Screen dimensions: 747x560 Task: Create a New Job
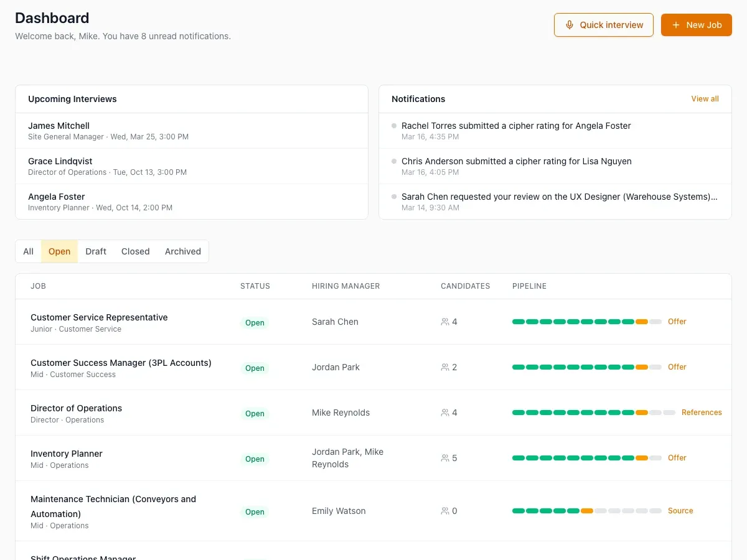(697, 25)
